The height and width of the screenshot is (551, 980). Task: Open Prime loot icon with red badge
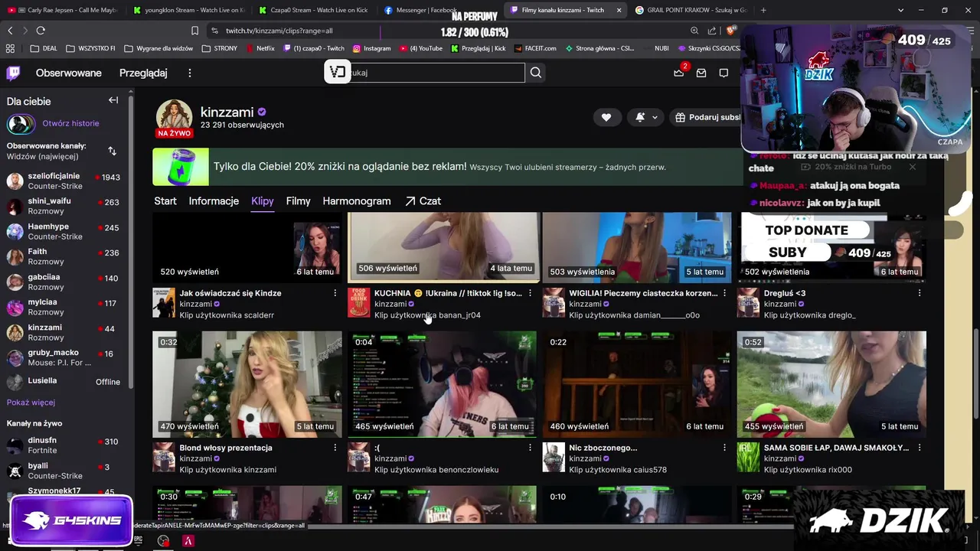[678, 73]
